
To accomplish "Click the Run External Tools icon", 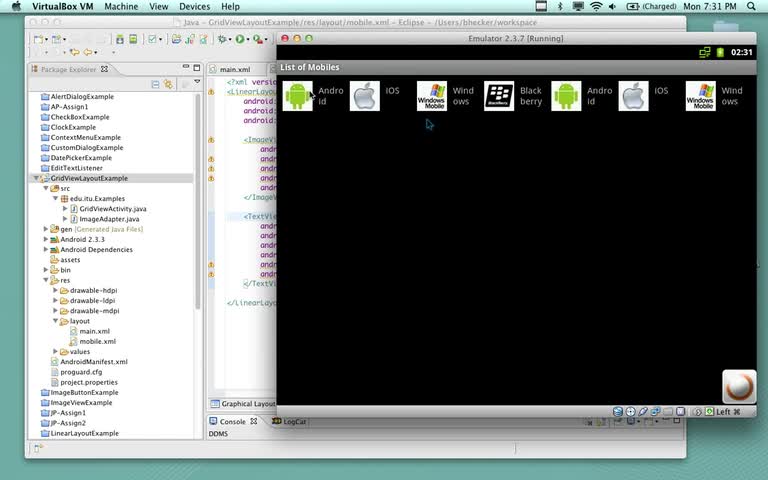I will tap(257, 39).
